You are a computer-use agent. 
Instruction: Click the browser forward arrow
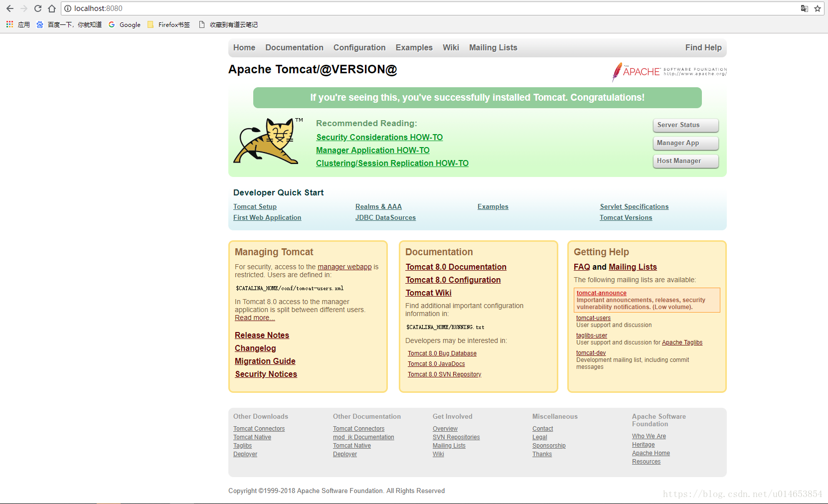pyautogui.click(x=23, y=8)
